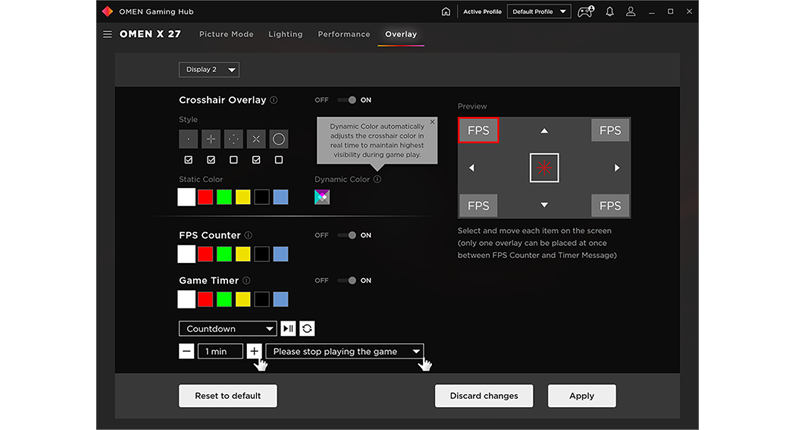
Task: Click the timer play/pause button
Action: pos(288,329)
